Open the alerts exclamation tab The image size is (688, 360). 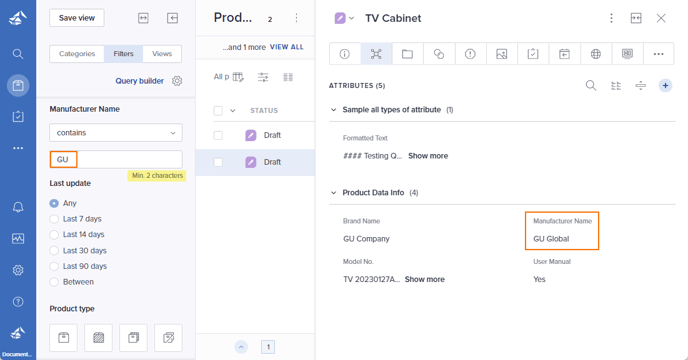470,54
